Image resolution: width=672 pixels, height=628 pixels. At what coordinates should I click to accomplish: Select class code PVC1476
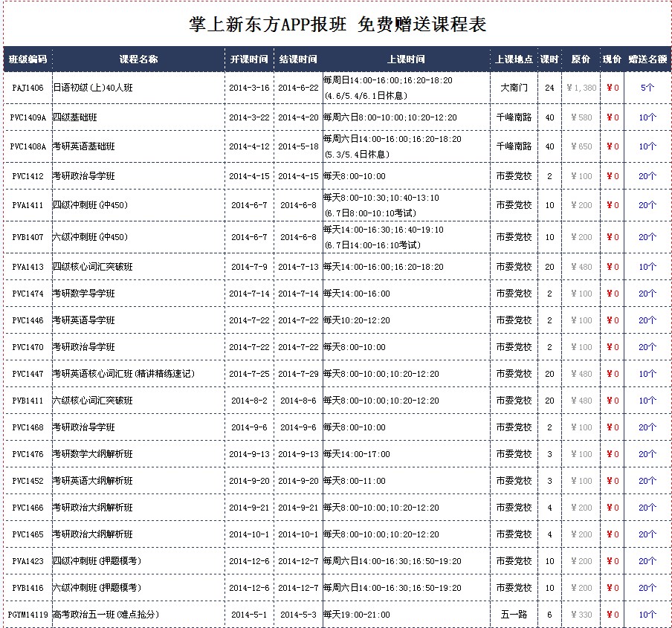pyautogui.click(x=28, y=455)
